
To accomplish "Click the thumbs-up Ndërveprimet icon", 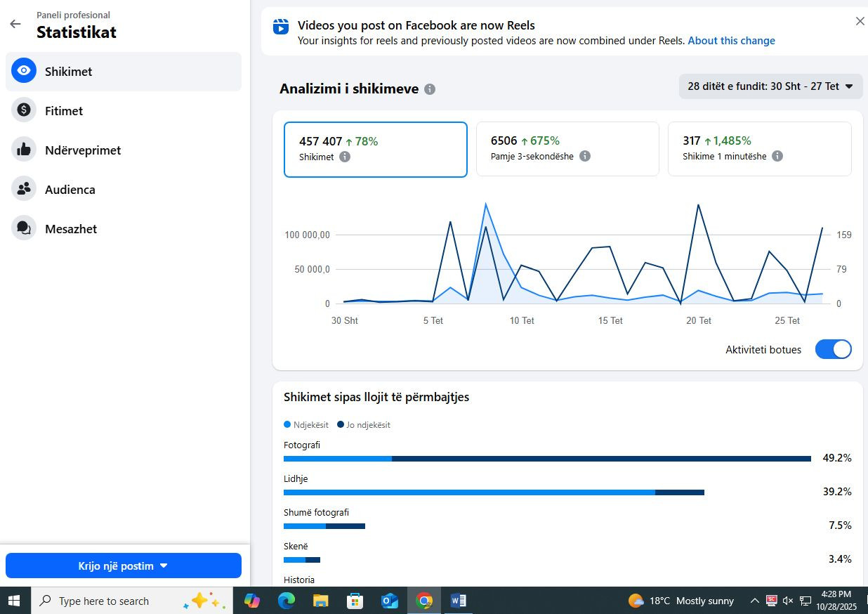I will pos(24,150).
